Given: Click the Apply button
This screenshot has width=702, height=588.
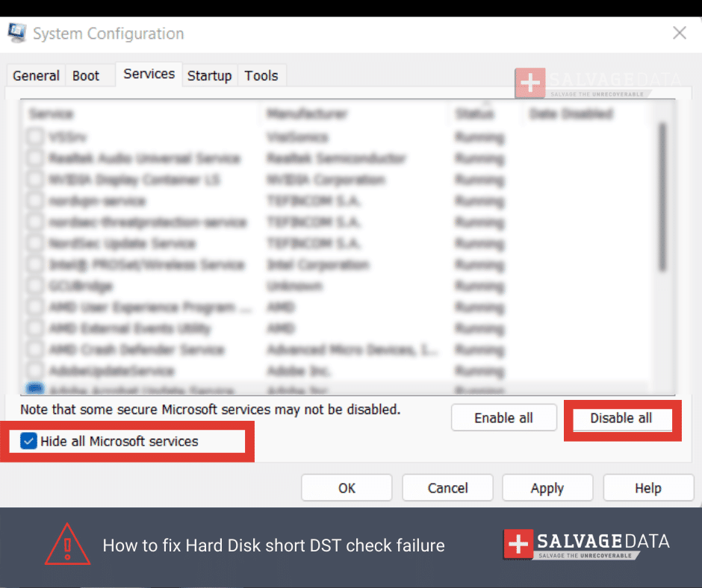Looking at the screenshot, I should pos(547,488).
